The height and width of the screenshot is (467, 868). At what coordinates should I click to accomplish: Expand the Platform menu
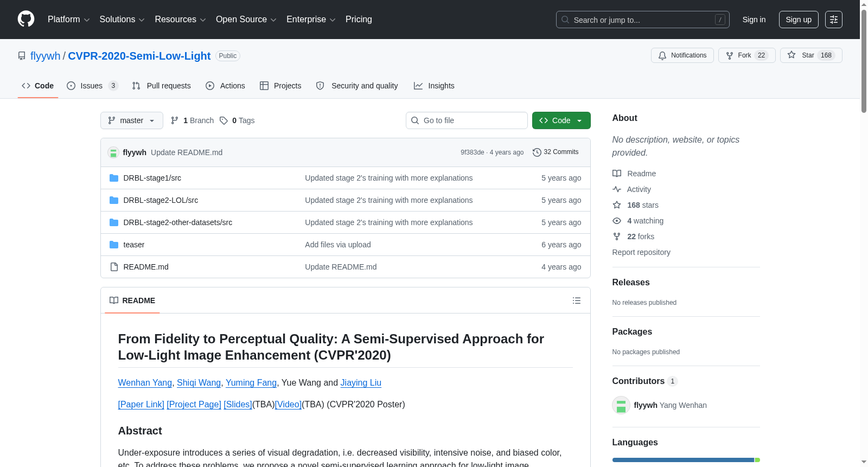click(x=68, y=20)
